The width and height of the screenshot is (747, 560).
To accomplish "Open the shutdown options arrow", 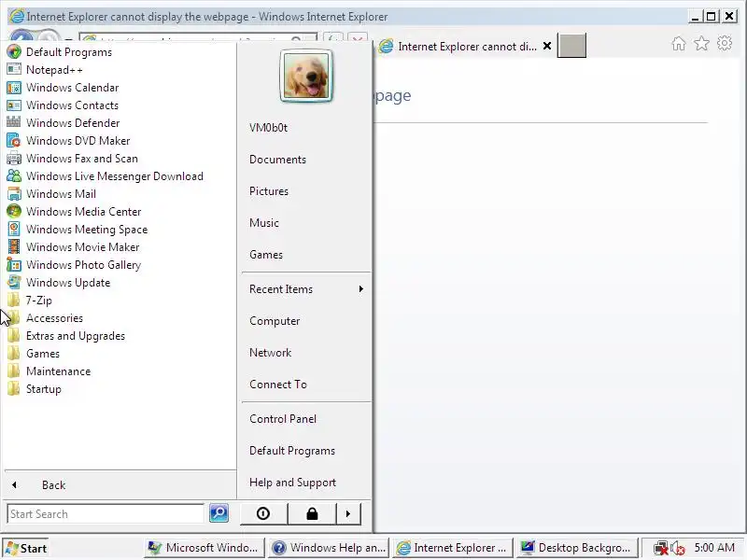I will [x=348, y=514].
